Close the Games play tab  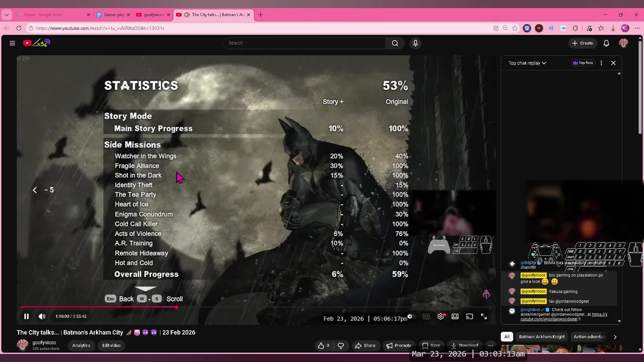(x=128, y=15)
